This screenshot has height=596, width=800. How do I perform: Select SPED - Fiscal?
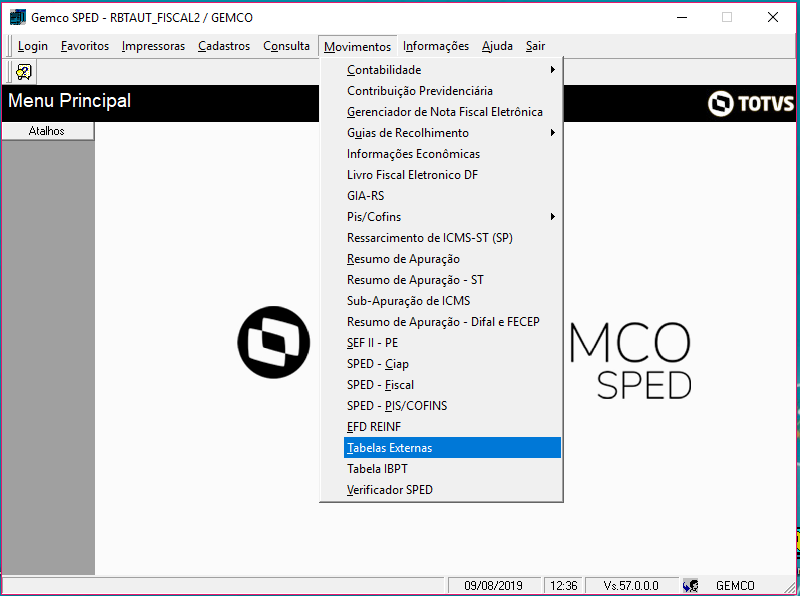click(x=452, y=384)
